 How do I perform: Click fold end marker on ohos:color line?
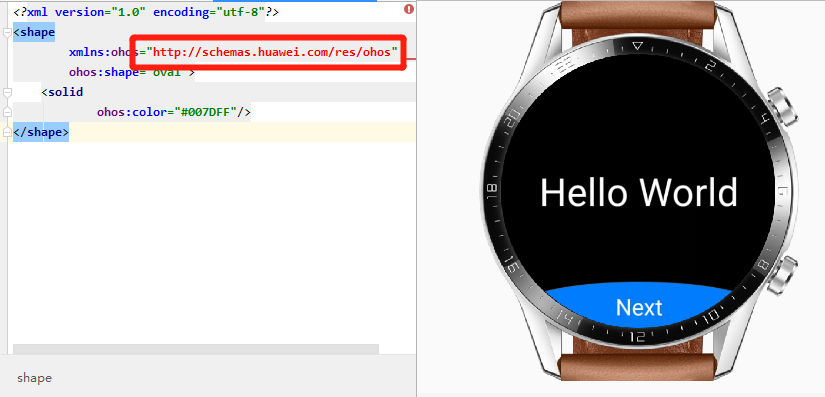(7, 112)
